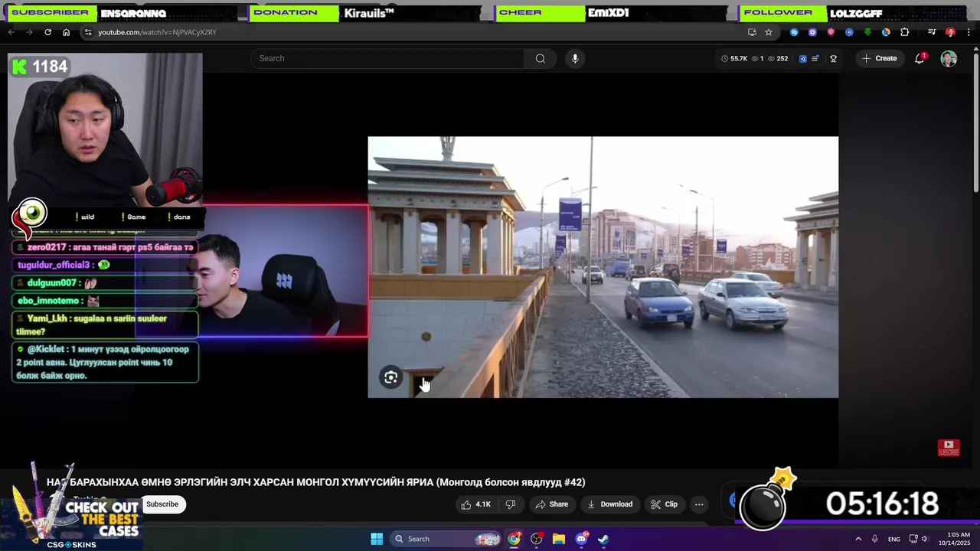
Task: Open the browser home page
Action: (66, 32)
